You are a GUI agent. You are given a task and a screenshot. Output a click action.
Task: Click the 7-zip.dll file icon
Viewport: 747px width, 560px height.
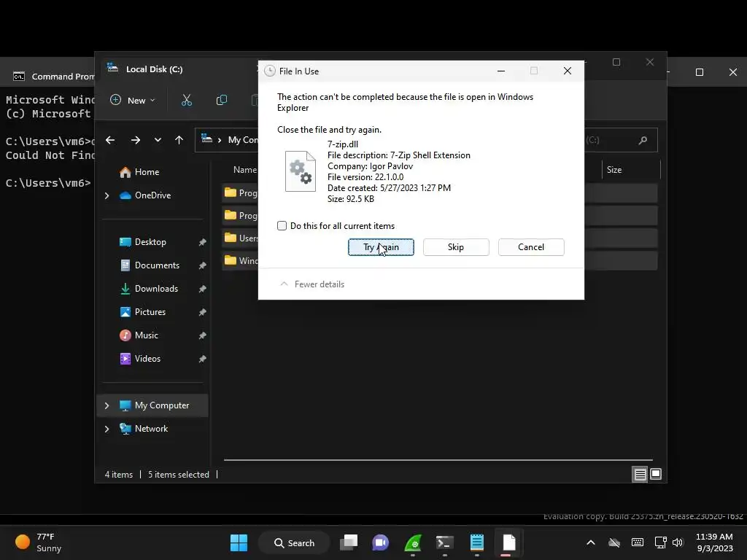[300, 171]
